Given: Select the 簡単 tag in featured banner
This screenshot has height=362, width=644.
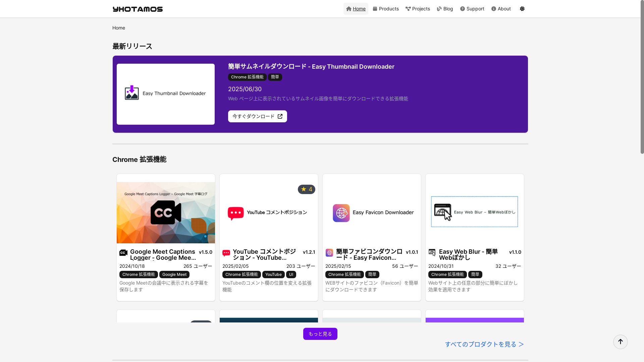Looking at the screenshot, I should coord(275,77).
